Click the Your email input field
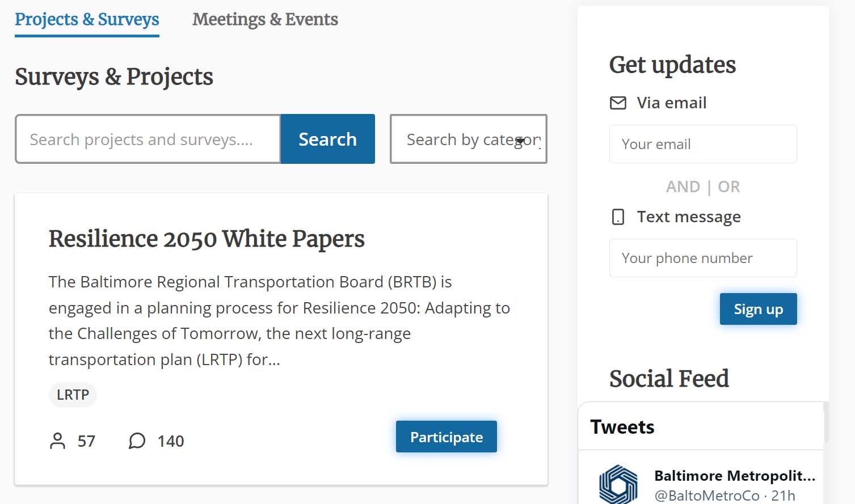The height and width of the screenshot is (504, 855). point(702,145)
